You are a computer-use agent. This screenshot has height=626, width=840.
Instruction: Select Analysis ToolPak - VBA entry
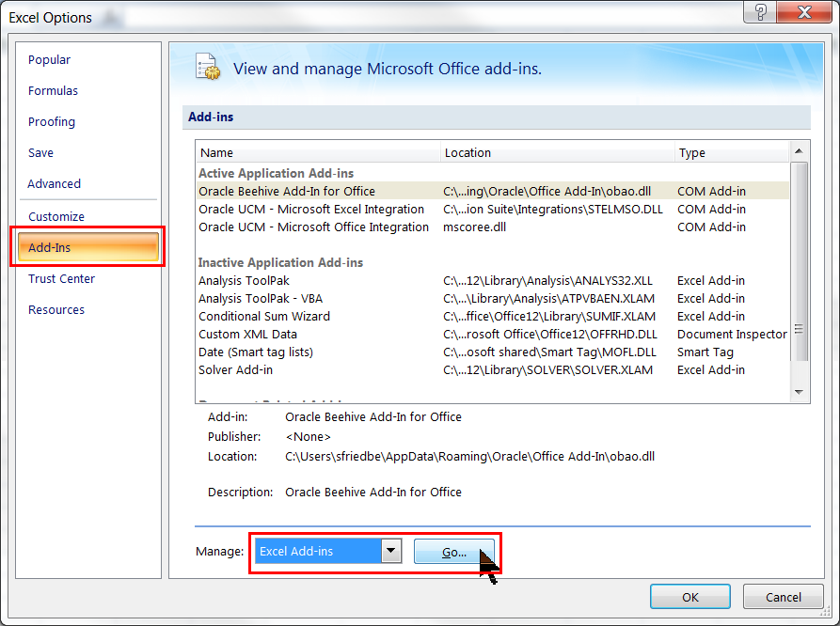pyautogui.click(x=260, y=299)
